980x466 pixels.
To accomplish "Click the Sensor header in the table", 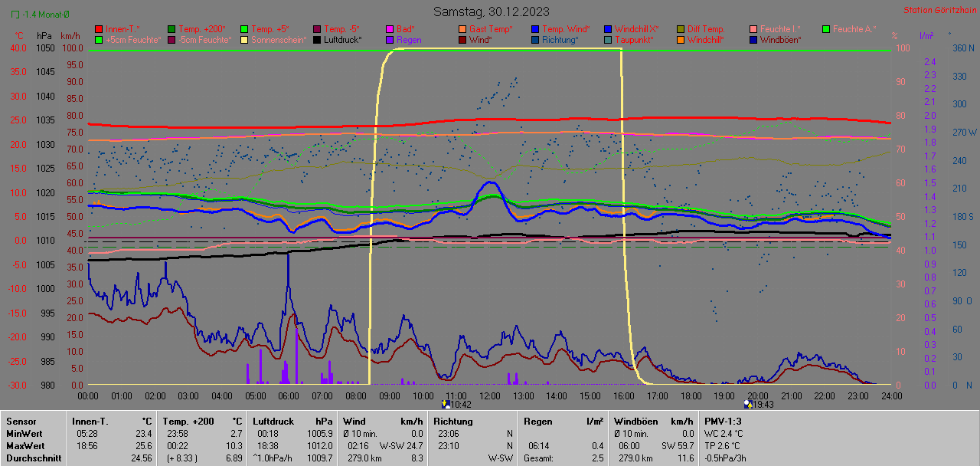I will pyautogui.click(x=21, y=421).
